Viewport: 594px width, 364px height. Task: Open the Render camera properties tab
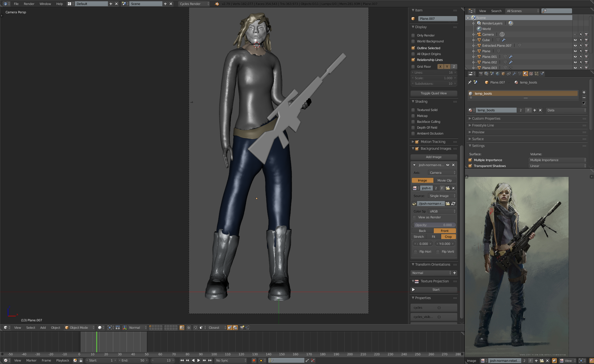pos(481,74)
